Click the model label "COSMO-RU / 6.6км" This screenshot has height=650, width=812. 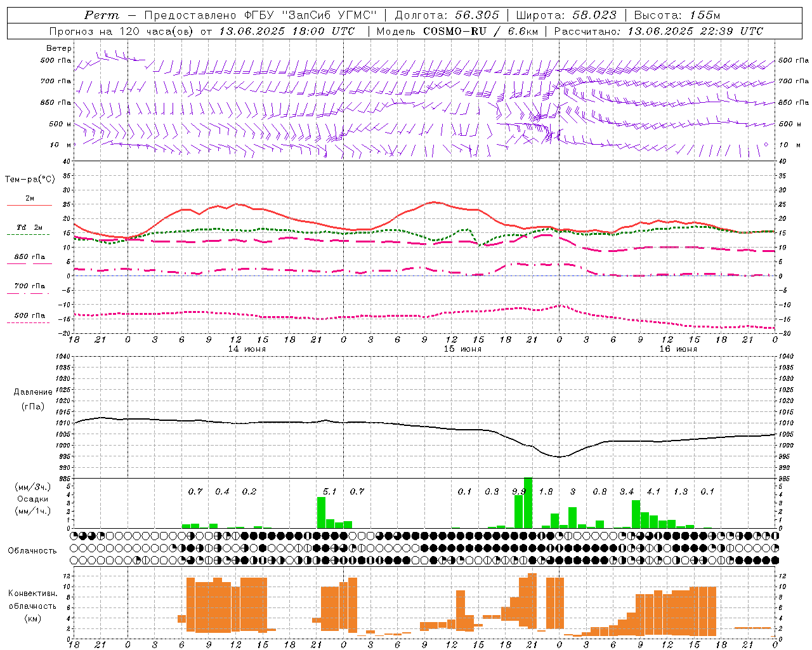pyautogui.click(x=480, y=31)
